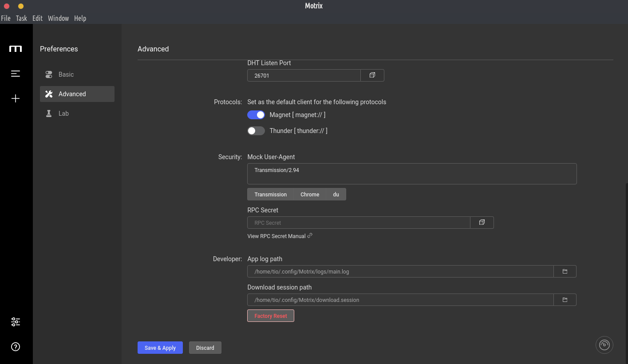Switch to the Basic preferences tab
Viewport: 628px width, 364px height.
click(x=66, y=74)
